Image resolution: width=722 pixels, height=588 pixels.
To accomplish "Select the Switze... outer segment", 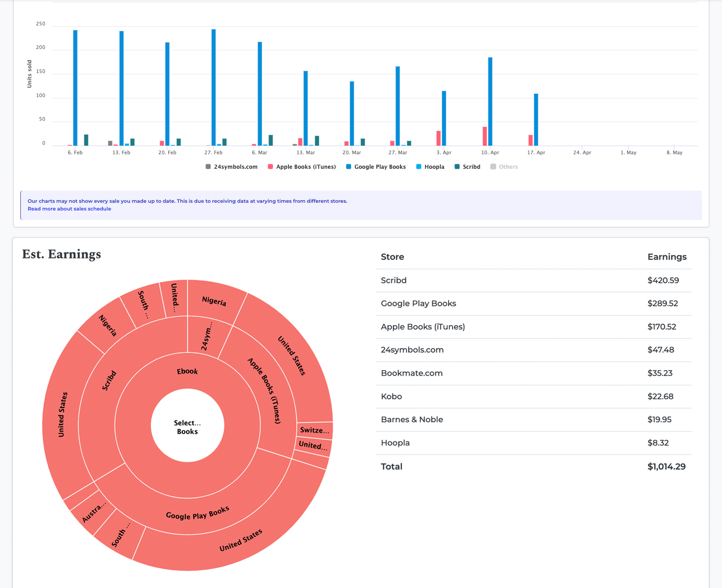I will click(x=315, y=430).
